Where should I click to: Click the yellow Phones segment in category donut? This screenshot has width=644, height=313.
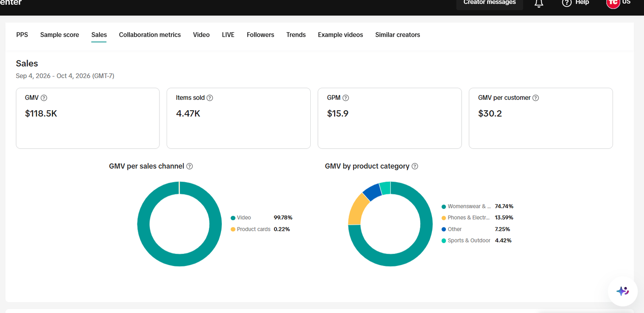(357, 209)
